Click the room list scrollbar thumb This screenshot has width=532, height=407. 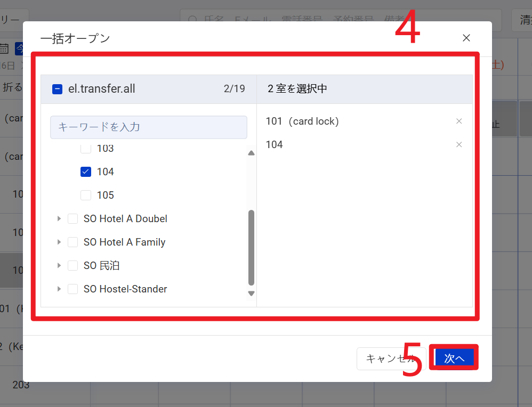tap(252, 248)
